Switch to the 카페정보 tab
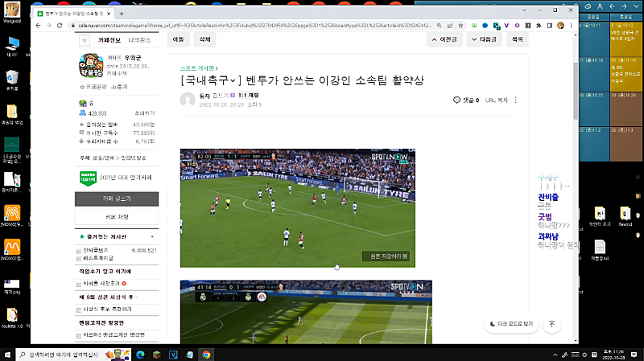This screenshot has height=361, width=644. 109,39
